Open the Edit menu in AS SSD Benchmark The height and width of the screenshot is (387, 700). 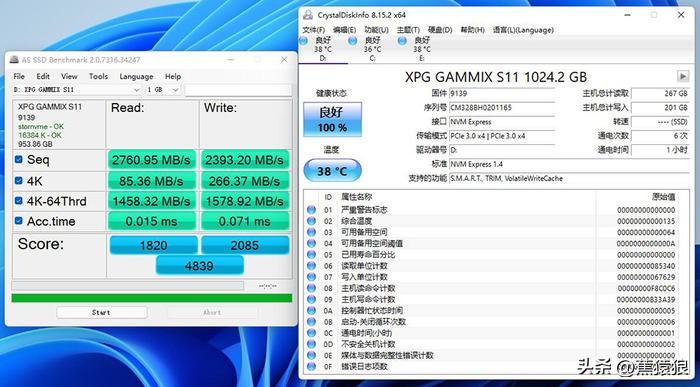pyautogui.click(x=43, y=76)
